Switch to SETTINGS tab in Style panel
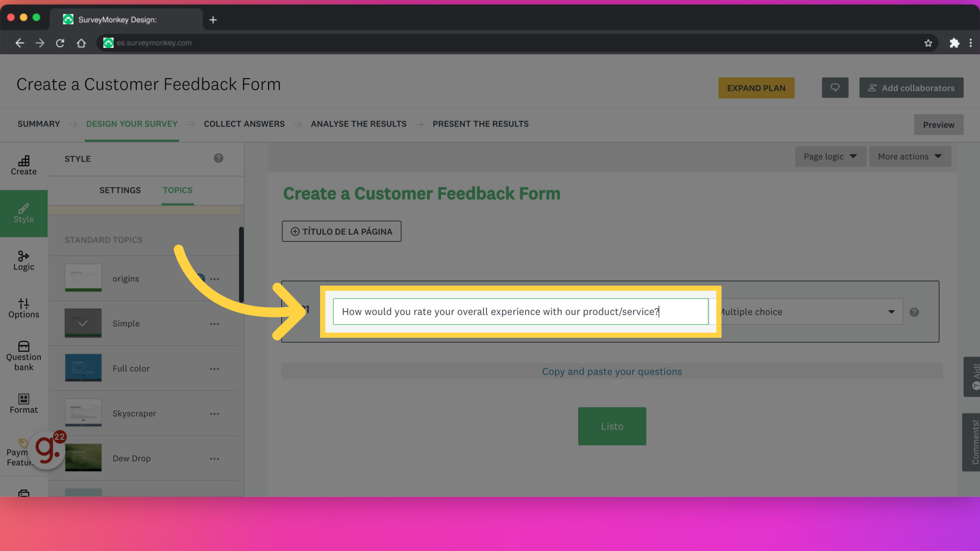 [119, 190]
